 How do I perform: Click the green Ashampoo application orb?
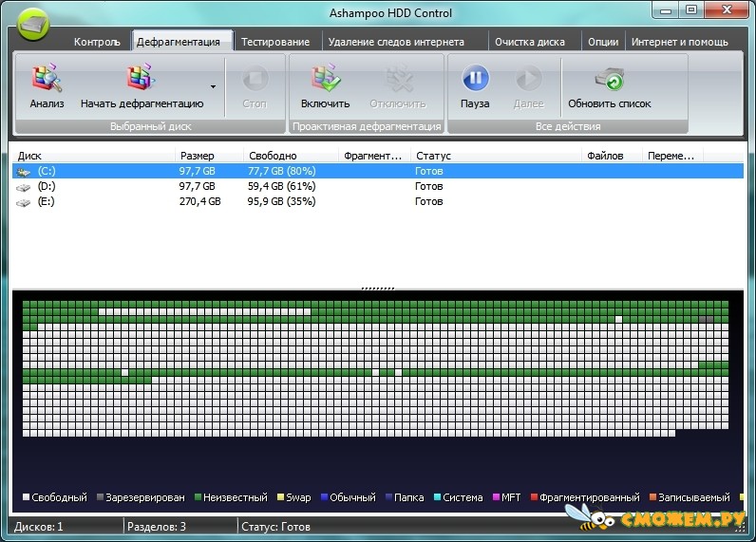pos(33,24)
